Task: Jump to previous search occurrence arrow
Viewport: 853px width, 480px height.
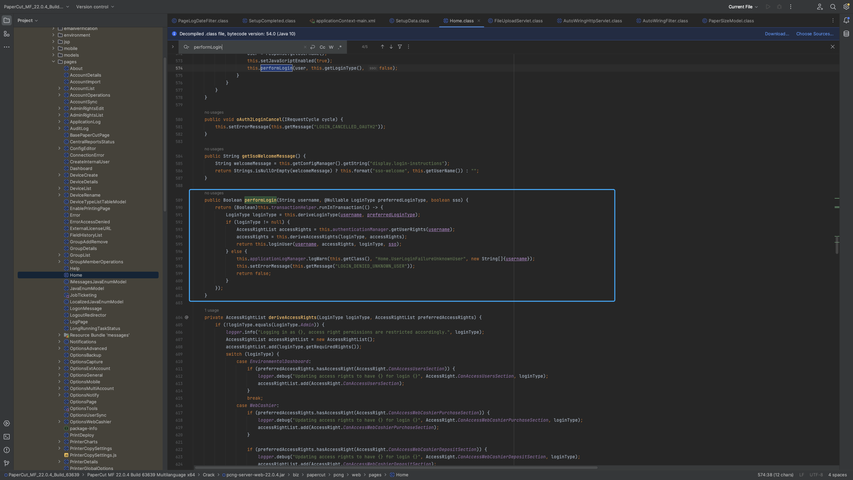Action: (382, 47)
